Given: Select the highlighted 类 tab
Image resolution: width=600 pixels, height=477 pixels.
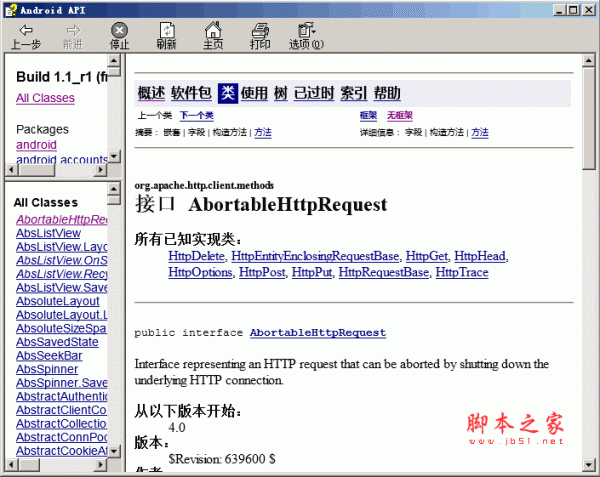Looking at the screenshot, I should tap(228, 93).
